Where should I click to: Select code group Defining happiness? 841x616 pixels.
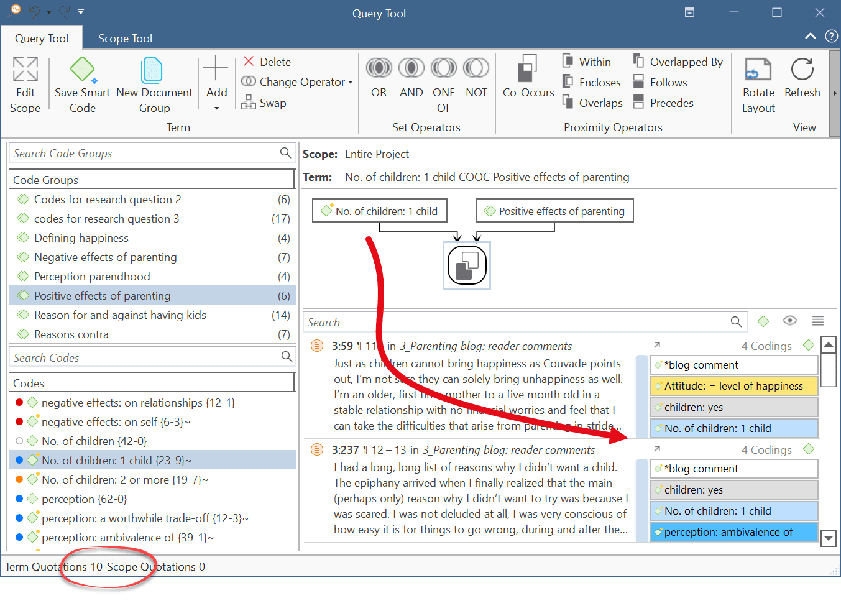click(x=152, y=237)
